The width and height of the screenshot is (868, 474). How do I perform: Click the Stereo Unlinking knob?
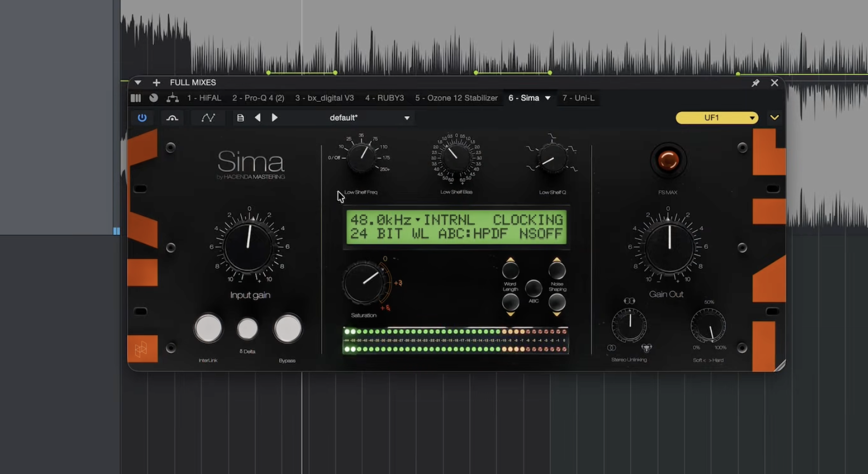629,325
